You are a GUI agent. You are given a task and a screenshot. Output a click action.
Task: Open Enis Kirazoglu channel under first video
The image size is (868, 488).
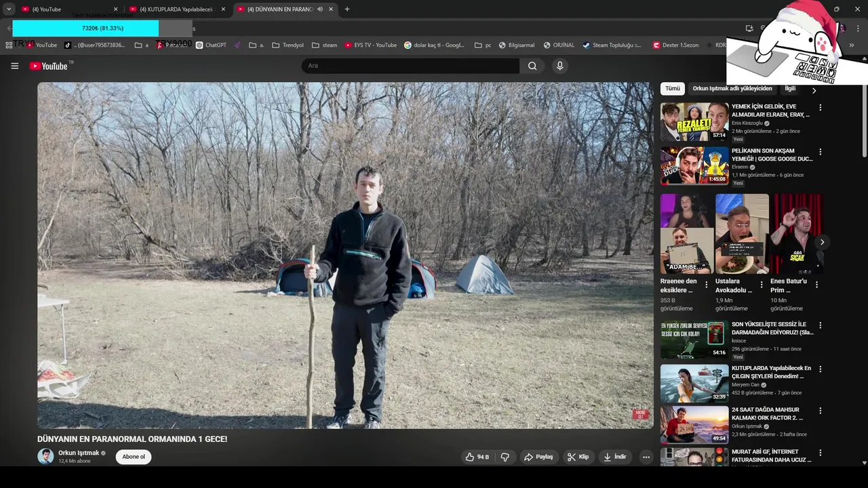pos(747,123)
